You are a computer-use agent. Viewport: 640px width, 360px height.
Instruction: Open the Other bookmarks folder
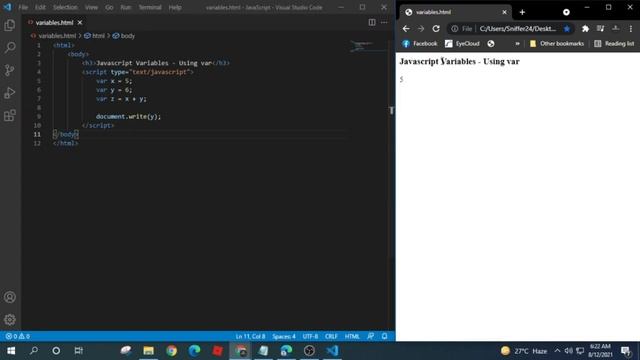[557, 44]
